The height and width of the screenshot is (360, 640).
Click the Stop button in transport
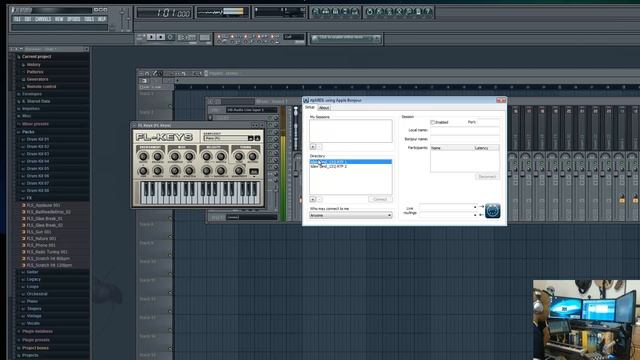(161, 37)
